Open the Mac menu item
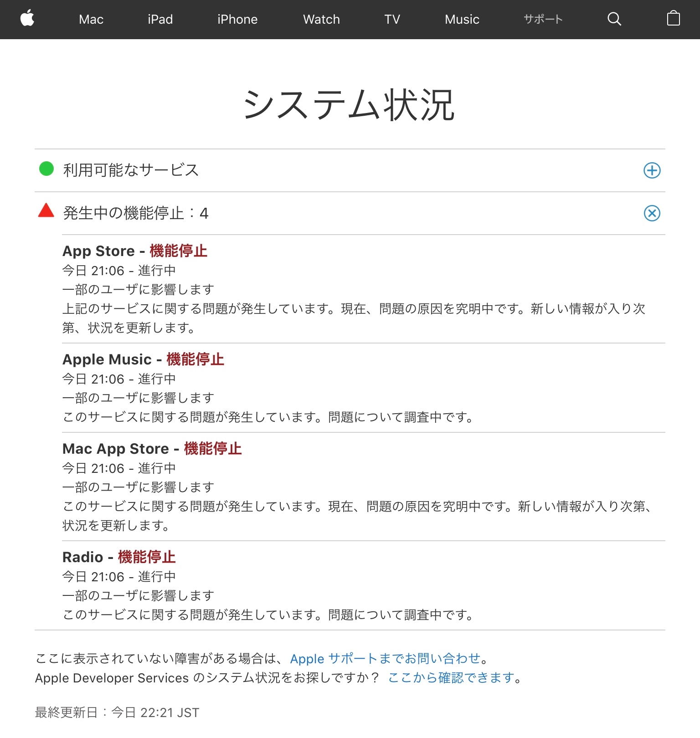700x738 pixels. [x=91, y=20]
